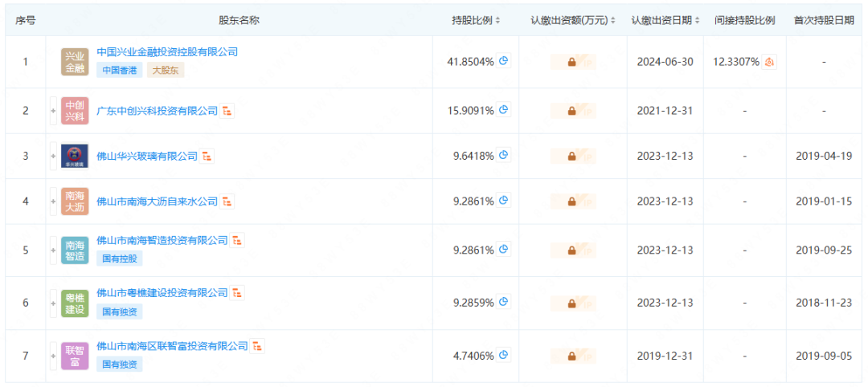868x387 pixels.
Task: Expand row 6 粤樵建设 shareholder details
Action: tap(53, 303)
